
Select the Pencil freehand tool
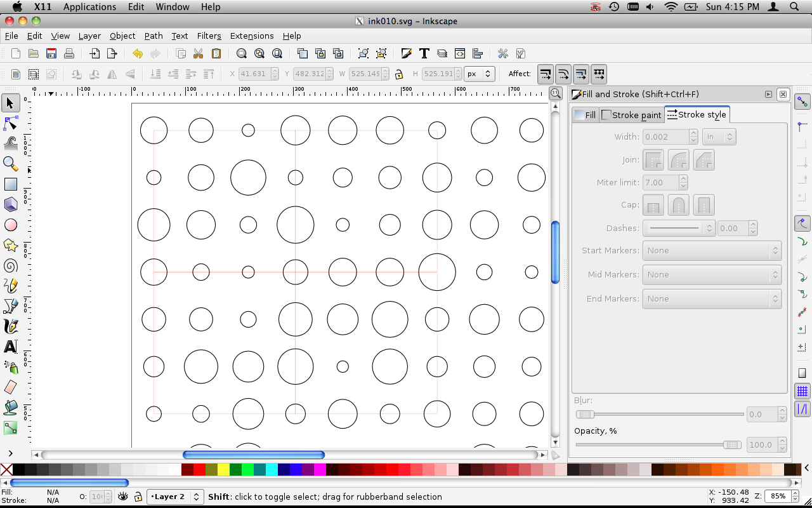click(10, 286)
